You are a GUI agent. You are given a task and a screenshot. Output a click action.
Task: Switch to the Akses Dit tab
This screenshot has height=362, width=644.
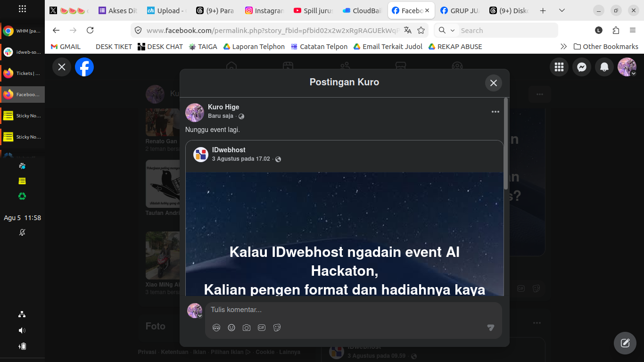click(118, 10)
